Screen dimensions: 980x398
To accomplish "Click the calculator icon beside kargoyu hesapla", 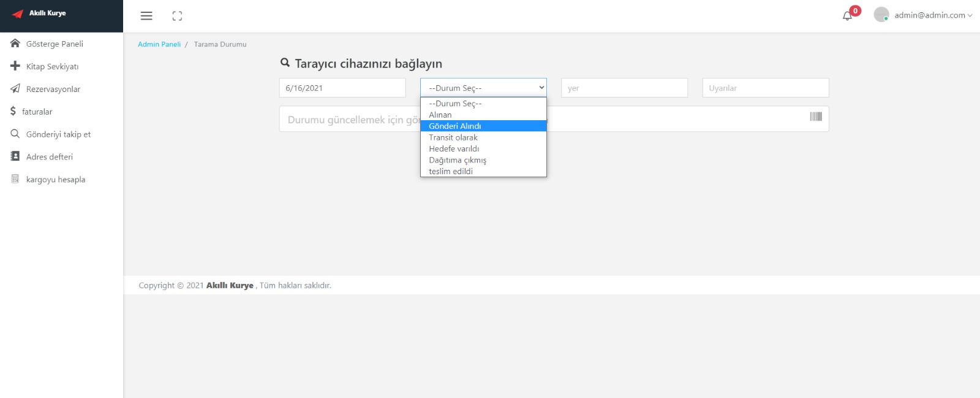I will tap(15, 179).
